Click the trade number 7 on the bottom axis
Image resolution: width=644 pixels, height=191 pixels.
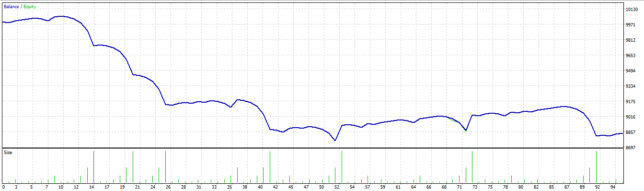(47, 187)
